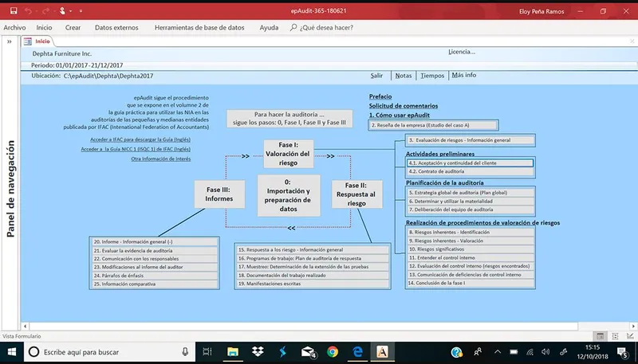Click Fase I: Valoración del riesgo box

pyautogui.click(x=289, y=154)
